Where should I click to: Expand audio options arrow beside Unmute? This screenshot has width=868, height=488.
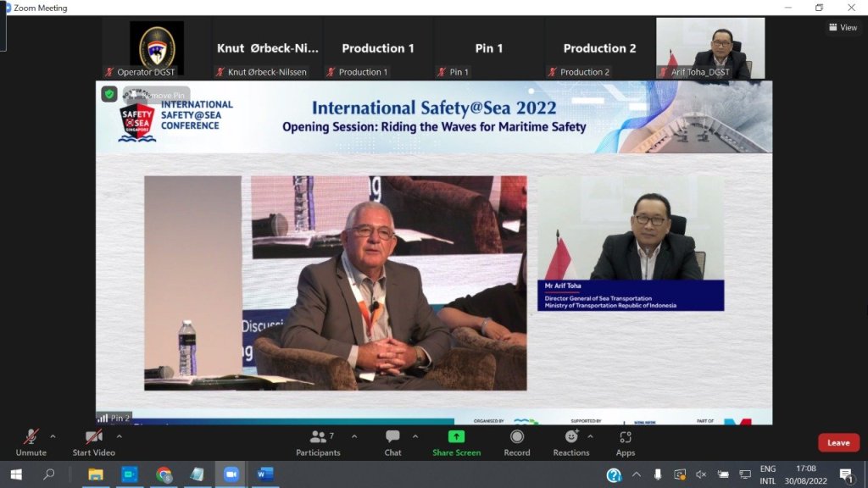pyautogui.click(x=53, y=437)
